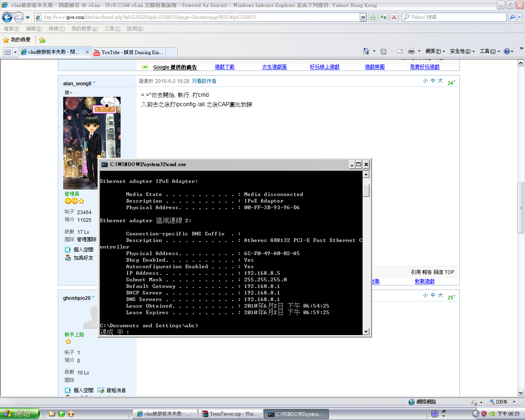Click the Refresh page icon
525x420 pixels.
point(383,17)
